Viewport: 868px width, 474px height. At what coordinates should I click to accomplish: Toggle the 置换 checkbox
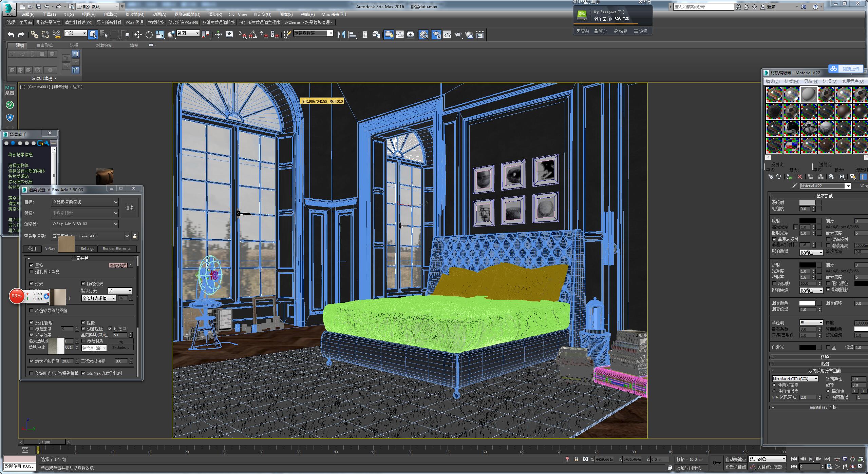tap(32, 265)
